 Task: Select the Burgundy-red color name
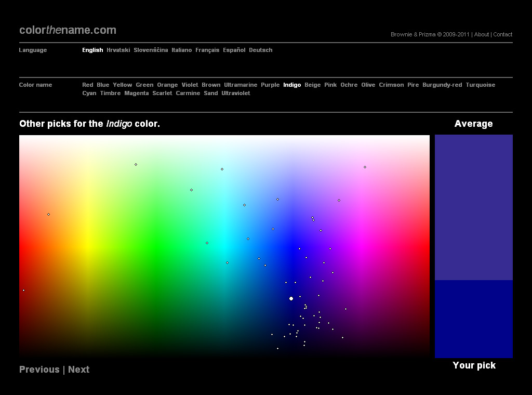click(442, 85)
